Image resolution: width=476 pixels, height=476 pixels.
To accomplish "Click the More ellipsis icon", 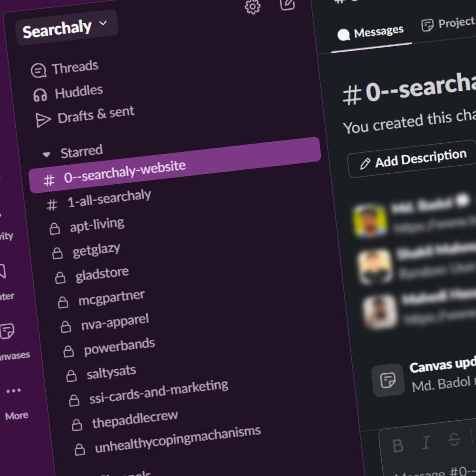I will [x=13, y=391].
